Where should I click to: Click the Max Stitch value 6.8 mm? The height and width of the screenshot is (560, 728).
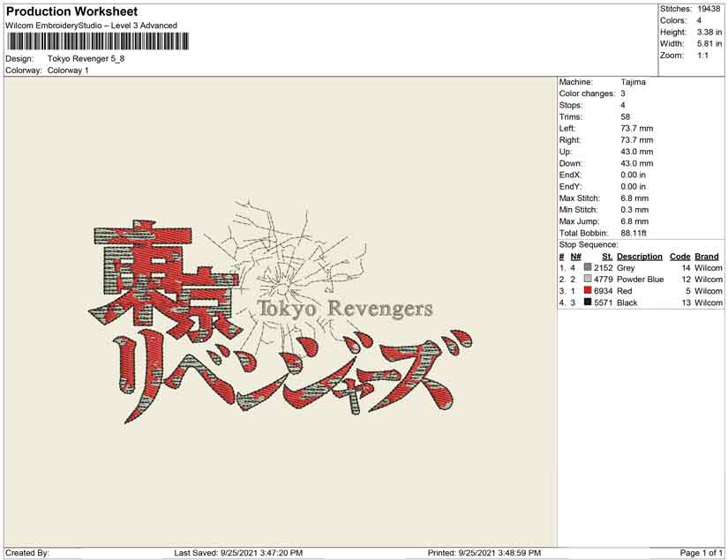tap(634, 198)
